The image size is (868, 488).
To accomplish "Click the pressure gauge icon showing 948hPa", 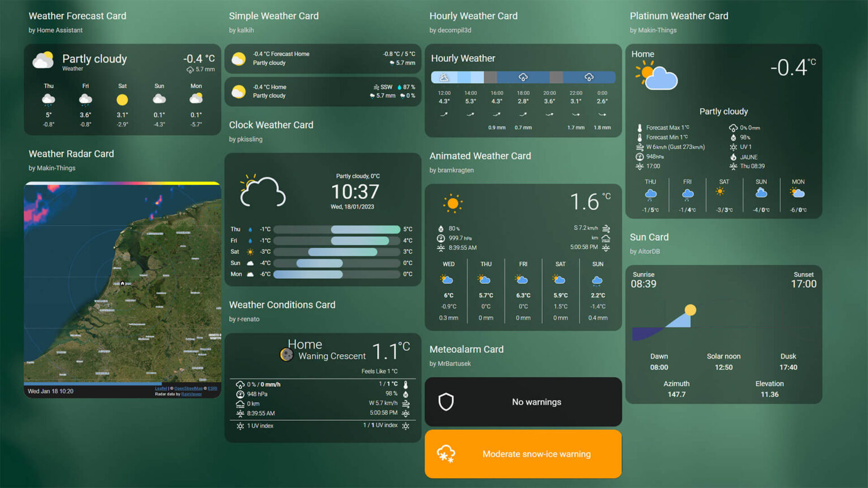I will (x=640, y=156).
